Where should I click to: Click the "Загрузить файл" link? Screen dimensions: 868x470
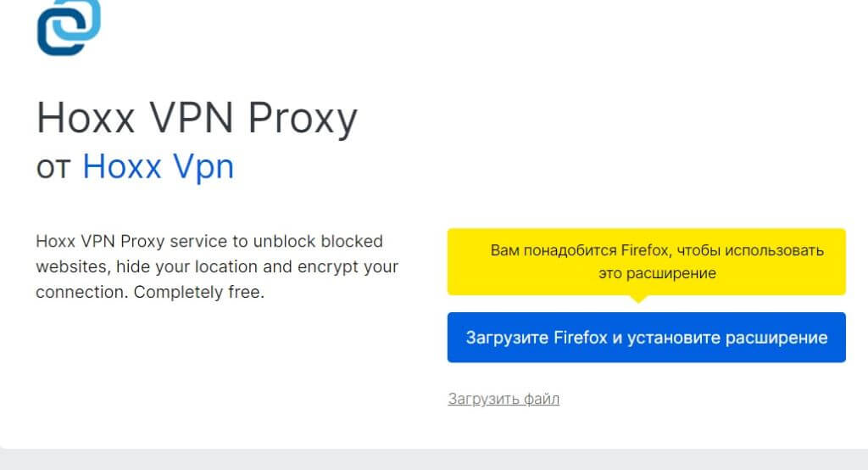pos(504,399)
